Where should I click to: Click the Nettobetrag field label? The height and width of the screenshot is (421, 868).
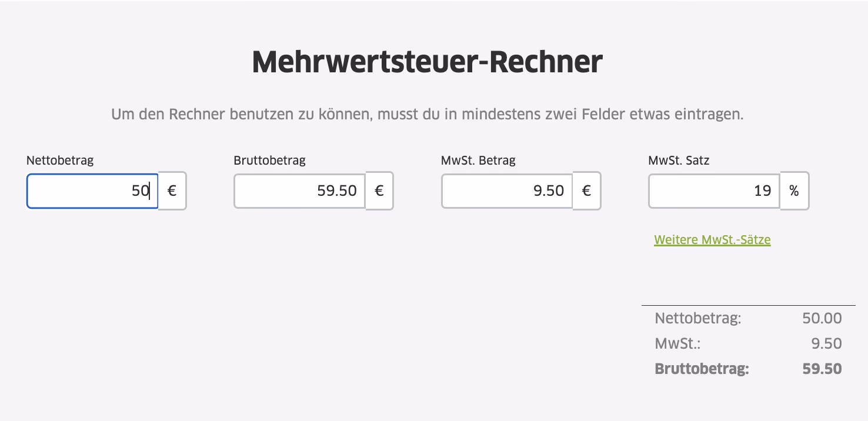tap(59, 160)
